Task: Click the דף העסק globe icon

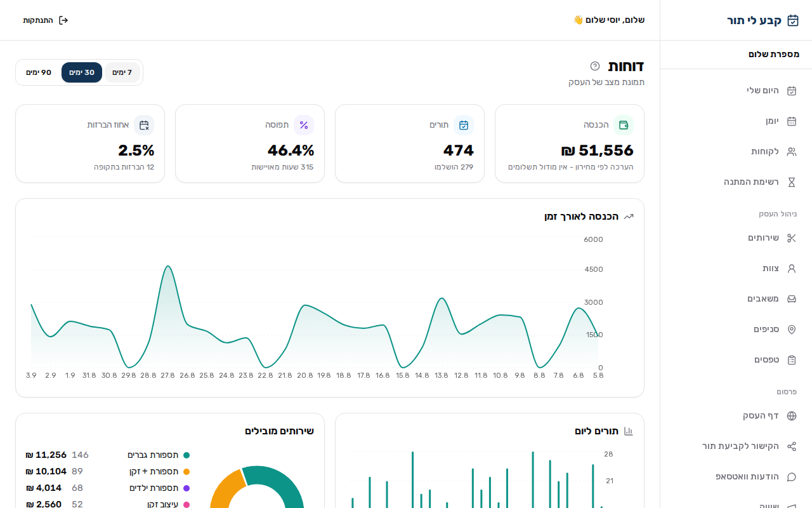Action: point(792,416)
